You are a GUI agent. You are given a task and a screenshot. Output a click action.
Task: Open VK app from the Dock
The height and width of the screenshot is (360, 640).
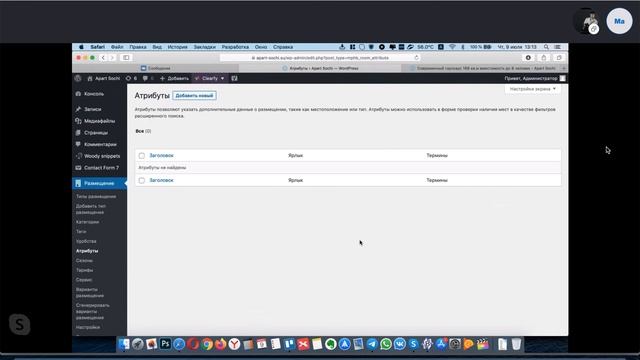point(400,344)
